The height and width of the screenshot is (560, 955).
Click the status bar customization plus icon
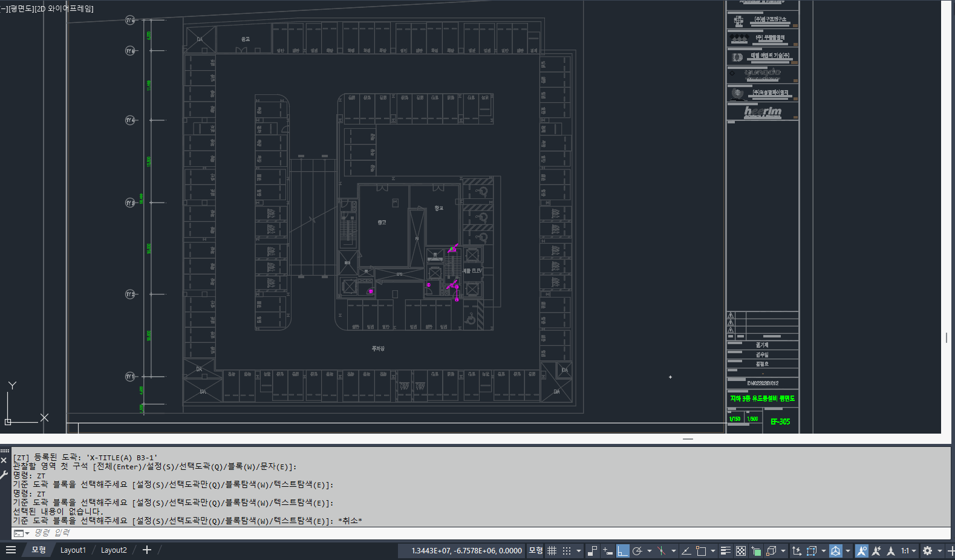950,551
